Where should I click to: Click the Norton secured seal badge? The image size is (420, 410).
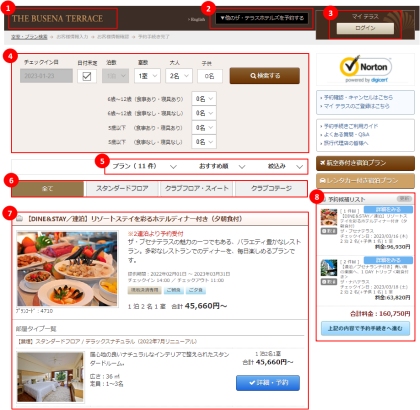point(365,69)
